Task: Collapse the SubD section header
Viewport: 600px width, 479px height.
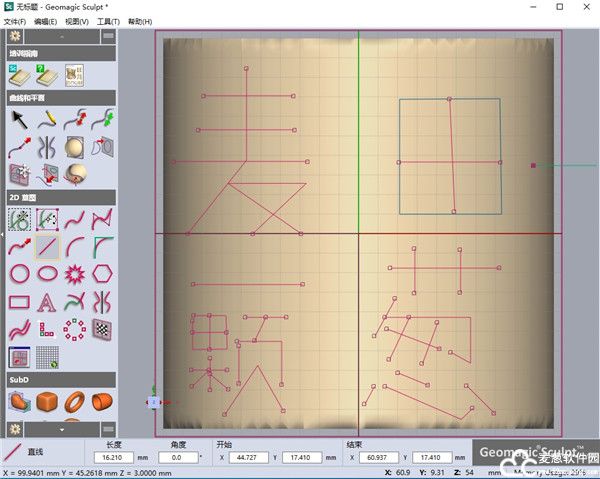Action: click(61, 380)
